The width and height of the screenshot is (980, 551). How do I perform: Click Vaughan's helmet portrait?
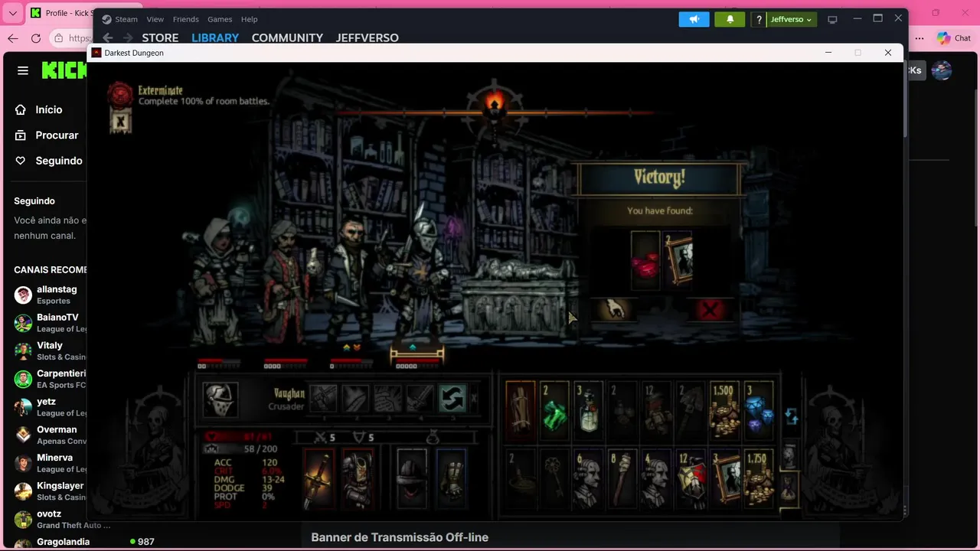tap(220, 399)
